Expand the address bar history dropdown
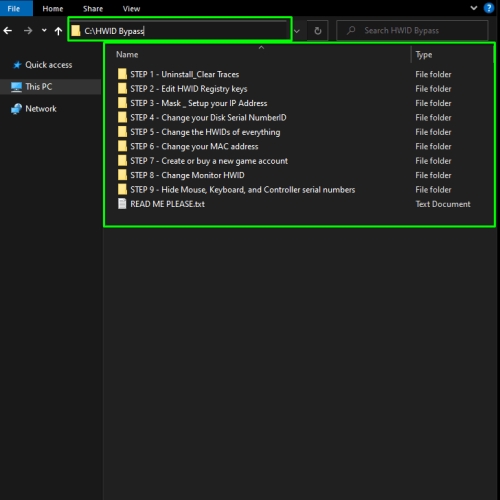Screen dimensions: 500x500 click(297, 31)
